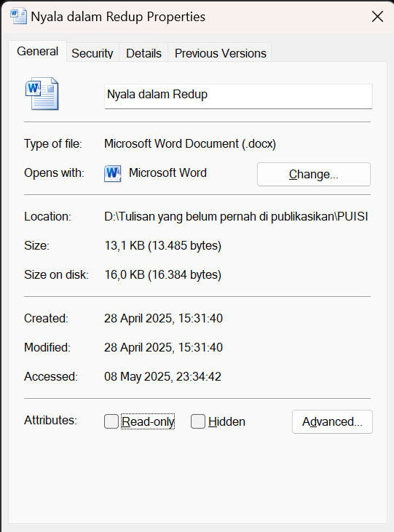Click the Microsoft Word text beside Opens with
394x532 pixels.
tap(168, 172)
